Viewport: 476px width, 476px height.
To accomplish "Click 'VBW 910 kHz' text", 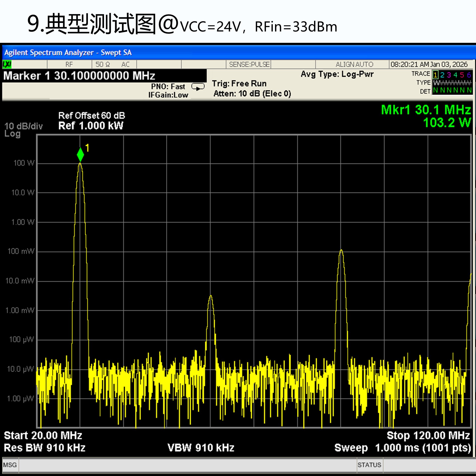I will (201, 448).
